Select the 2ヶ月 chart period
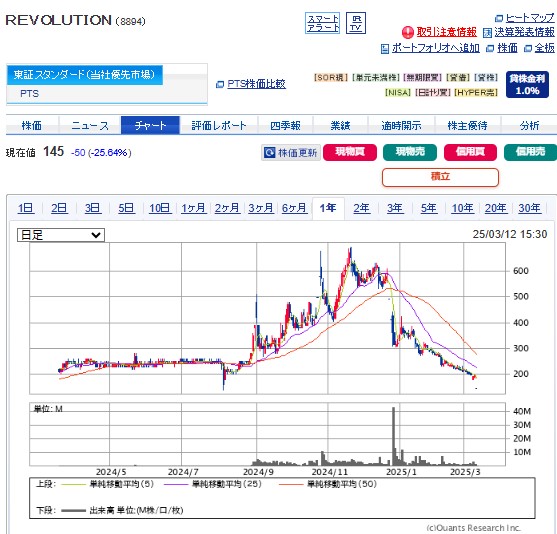The height and width of the screenshot is (534, 557). point(227,208)
